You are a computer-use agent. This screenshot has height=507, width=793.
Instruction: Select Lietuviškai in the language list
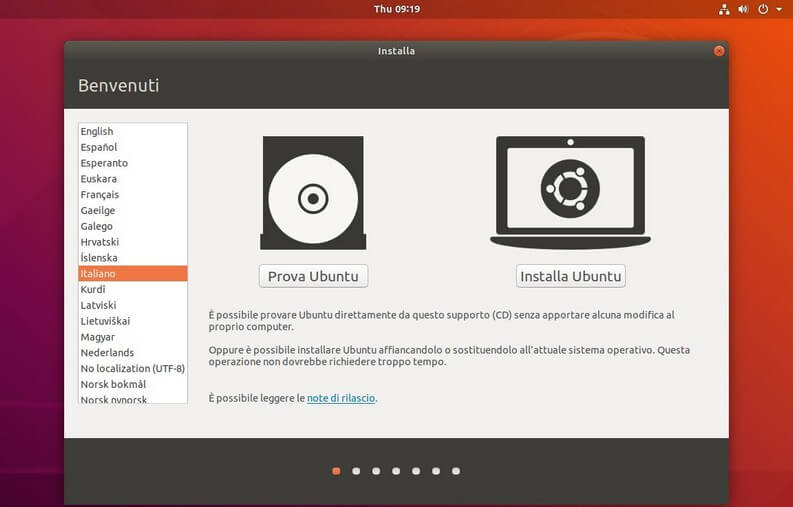pyautogui.click(x=133, y=321)
